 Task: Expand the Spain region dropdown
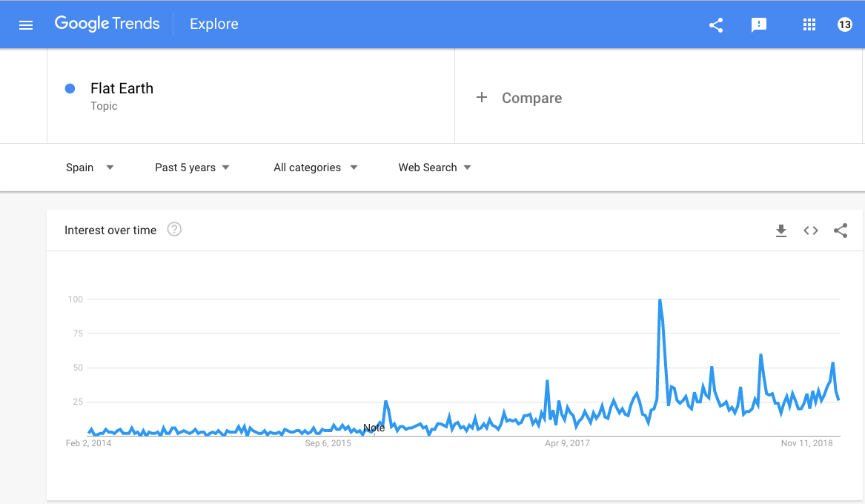[x=90, y=167]
